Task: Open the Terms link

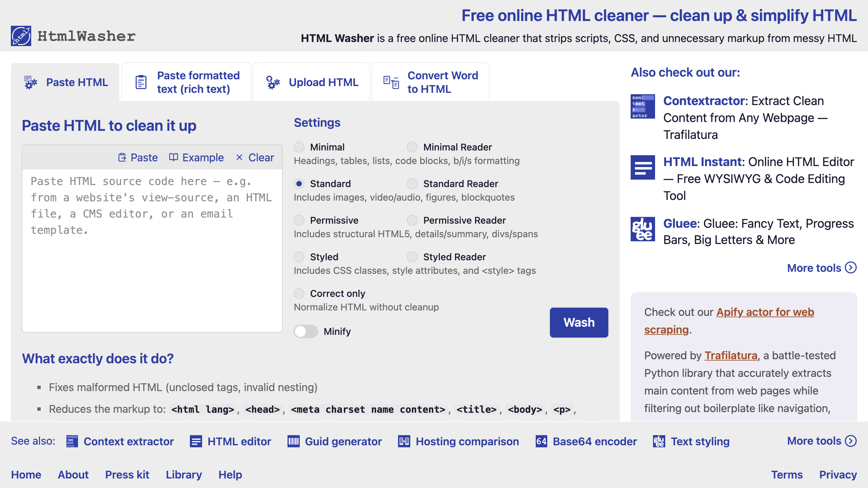Action: click(787, 474)
